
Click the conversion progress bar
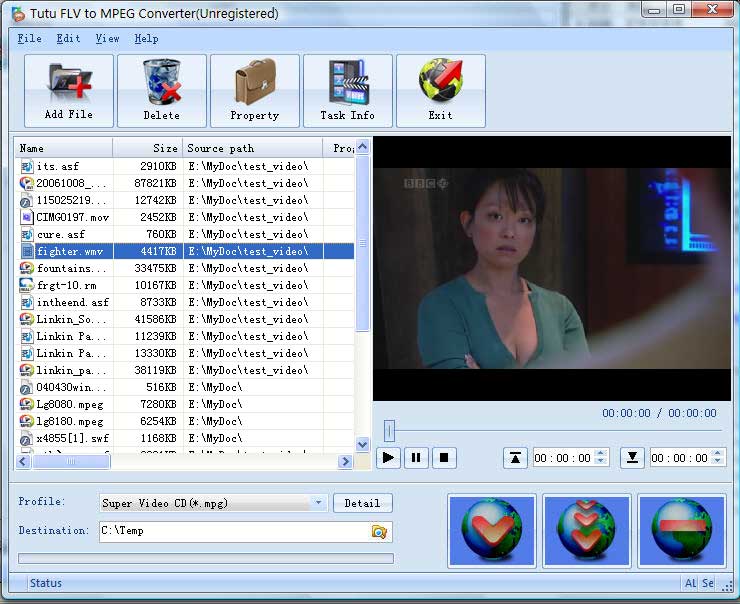pyautogui.click(x=206, y=558)
